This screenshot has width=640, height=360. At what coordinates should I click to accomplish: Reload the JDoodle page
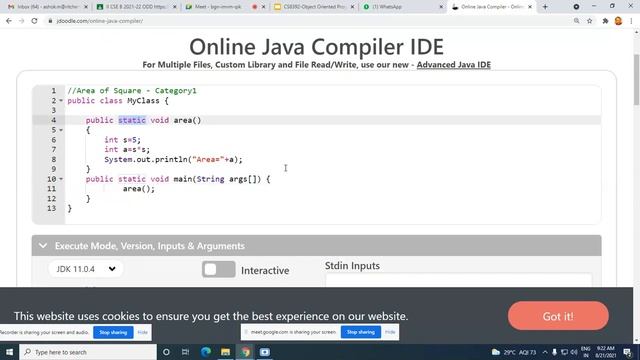tap(34, 21)
